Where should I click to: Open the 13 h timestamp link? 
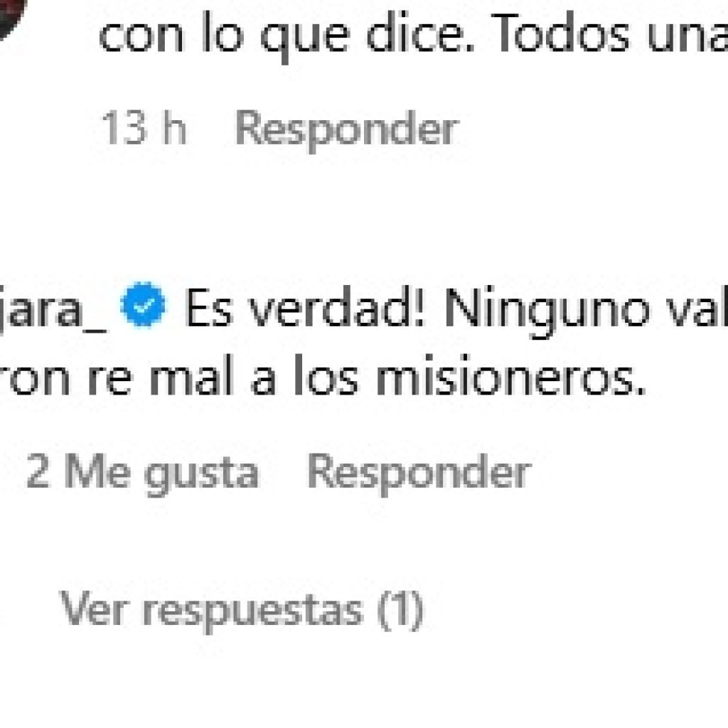pyautogui.click(x=144, y=128)
